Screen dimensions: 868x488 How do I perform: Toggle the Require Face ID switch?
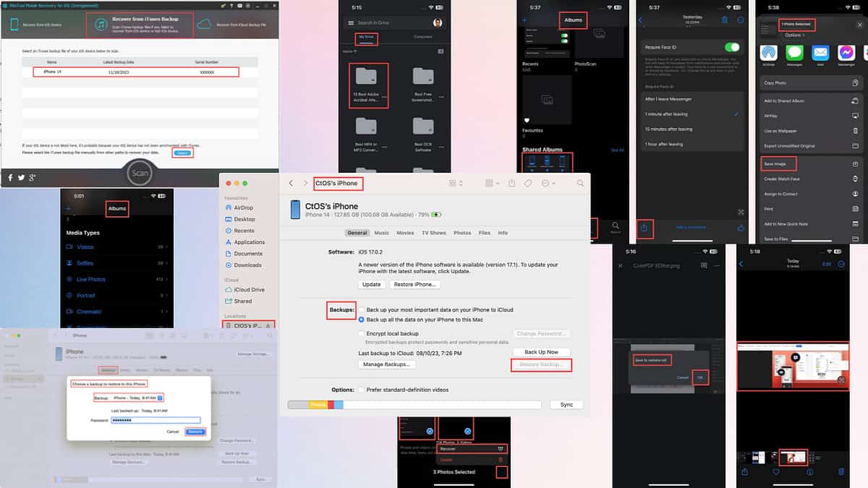732,47
